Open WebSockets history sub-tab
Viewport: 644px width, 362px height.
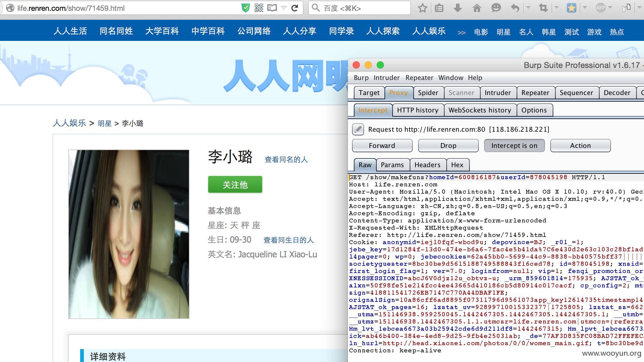click(x=480, y=110)
